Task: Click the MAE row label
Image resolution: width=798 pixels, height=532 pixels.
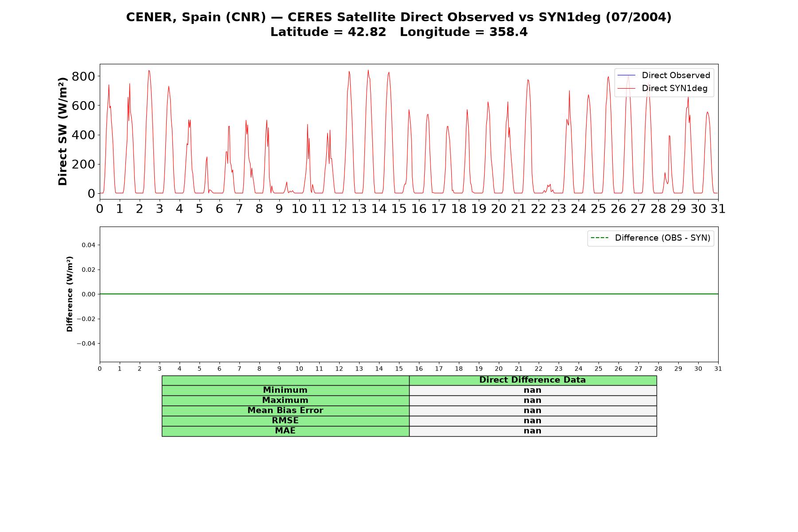Action: tap(285, 431)
